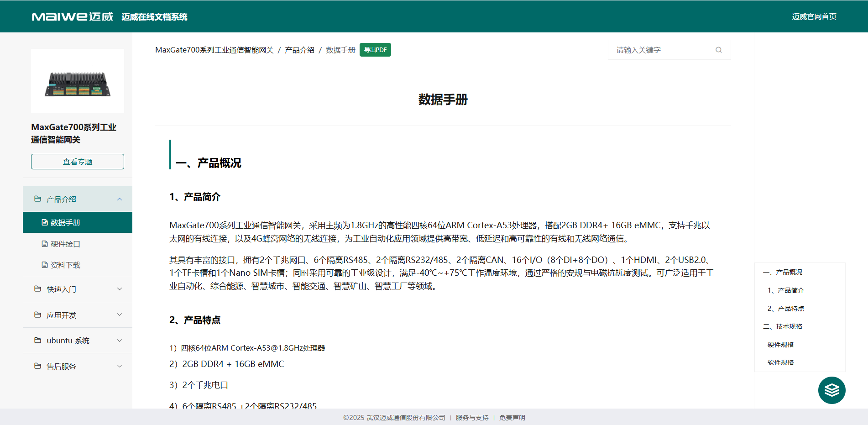Click the document icon beside 资料下载

point(45,265)
